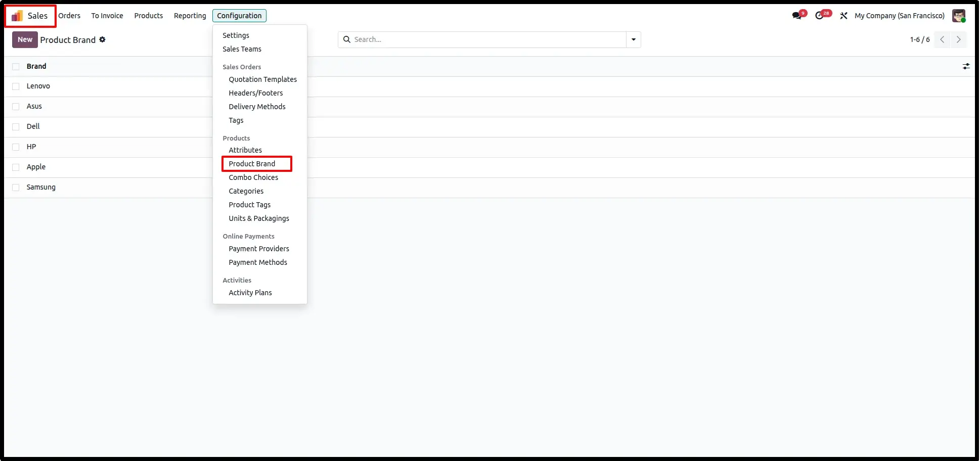Open Activity Plans entry
This screenshot has height=461, width=980.
250,293
